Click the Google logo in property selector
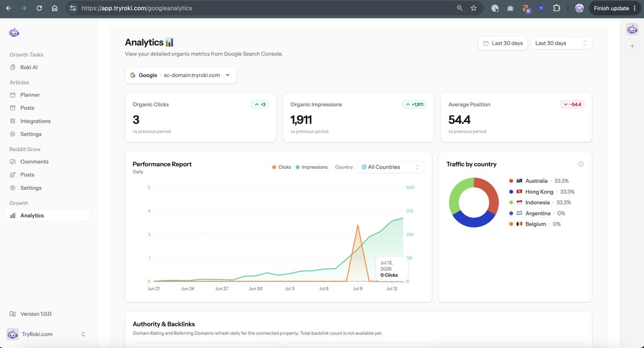The image size is (644, 348). pos(133,75)
